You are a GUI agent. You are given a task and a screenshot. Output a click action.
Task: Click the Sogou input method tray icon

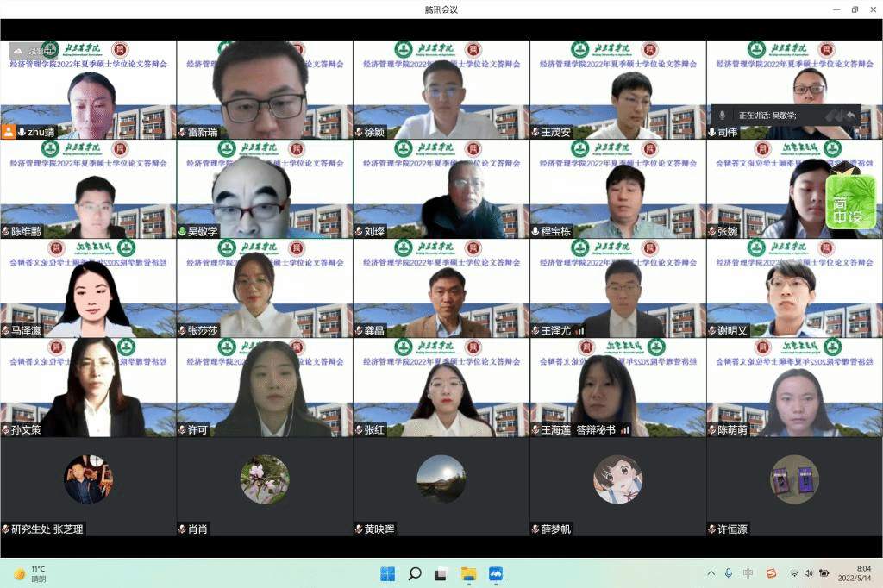771,573
